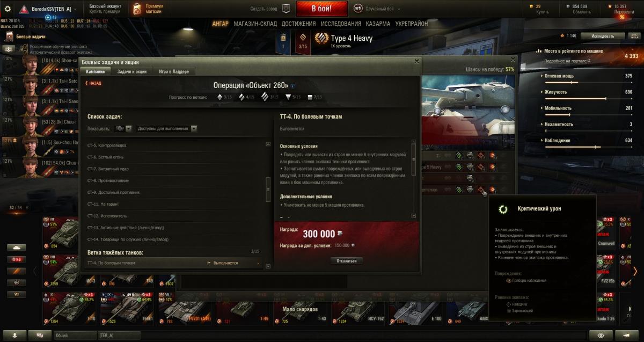Toggle Ускоренное обучение экипажа checkbox
Image resolution: width=644 pixels, height=342 pixels.
(26, 47)
